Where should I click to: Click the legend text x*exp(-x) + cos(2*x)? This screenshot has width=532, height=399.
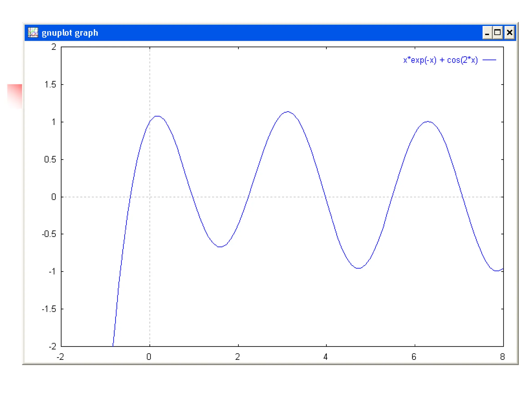[x=440, y=60]
